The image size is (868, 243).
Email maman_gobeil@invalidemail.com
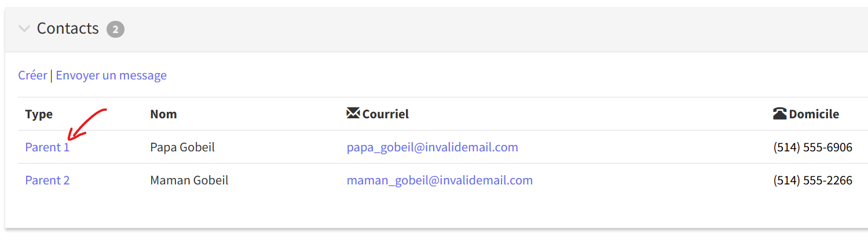[x=440, y=180]
